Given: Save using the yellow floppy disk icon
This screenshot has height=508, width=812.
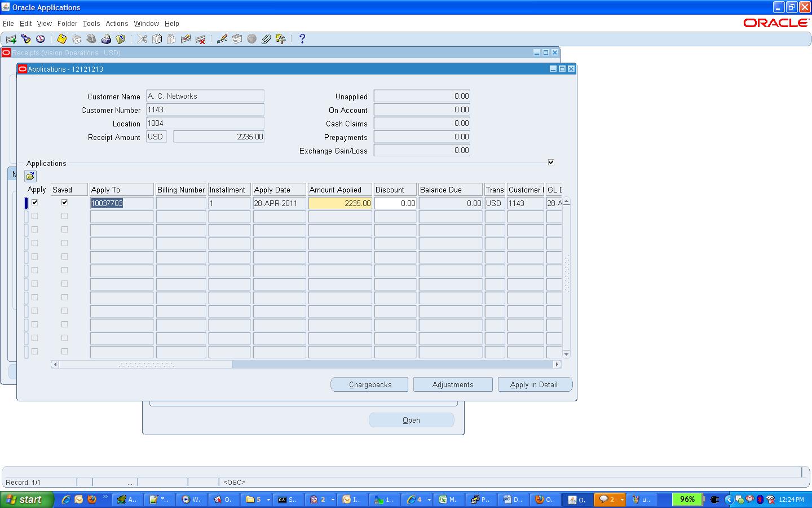Looking at the screenshot, I should pos(62,39).
